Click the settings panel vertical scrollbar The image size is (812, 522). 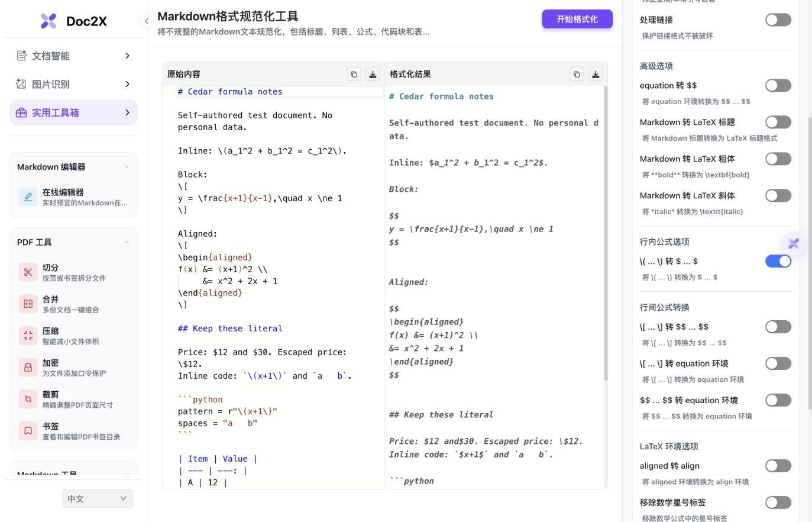click(x=810, y=263)
